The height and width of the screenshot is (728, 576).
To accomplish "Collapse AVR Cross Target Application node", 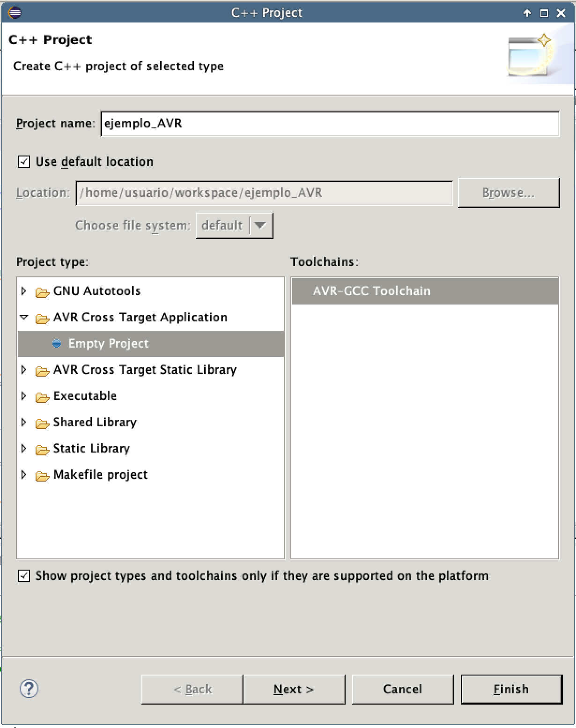I will tap(24, 317).
